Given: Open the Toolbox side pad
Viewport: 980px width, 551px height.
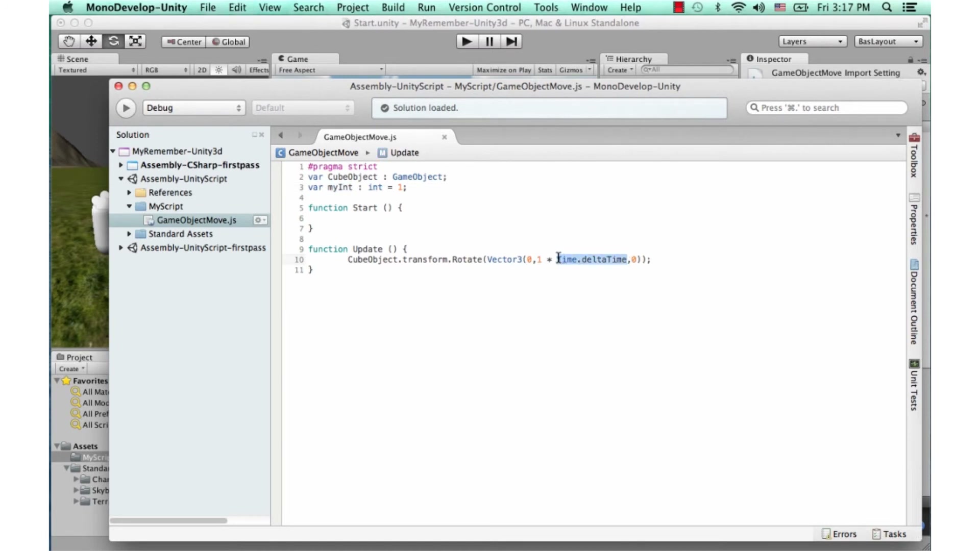Looking at the screenshot, I should [914, 155].
